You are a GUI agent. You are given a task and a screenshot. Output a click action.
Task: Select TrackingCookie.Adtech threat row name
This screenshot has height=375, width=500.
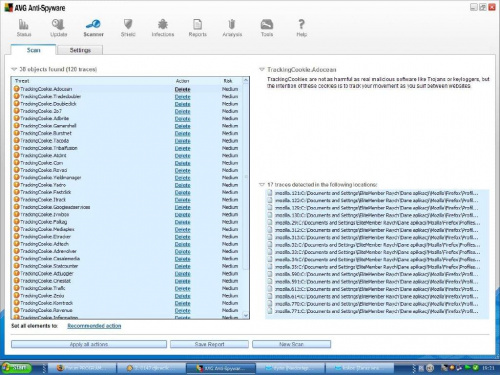44,244
